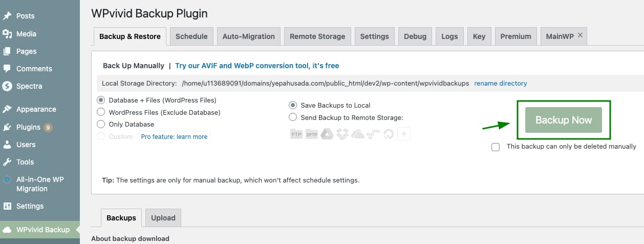This screenshot has height=244, width=644.
Task: Click the Backup Now button
Action: click(x=563, y=120)
